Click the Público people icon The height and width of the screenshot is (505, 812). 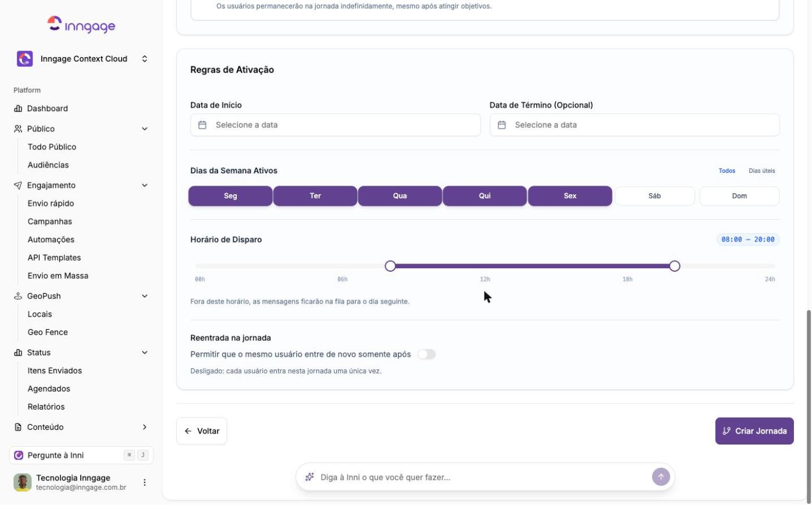click(18, 129)
